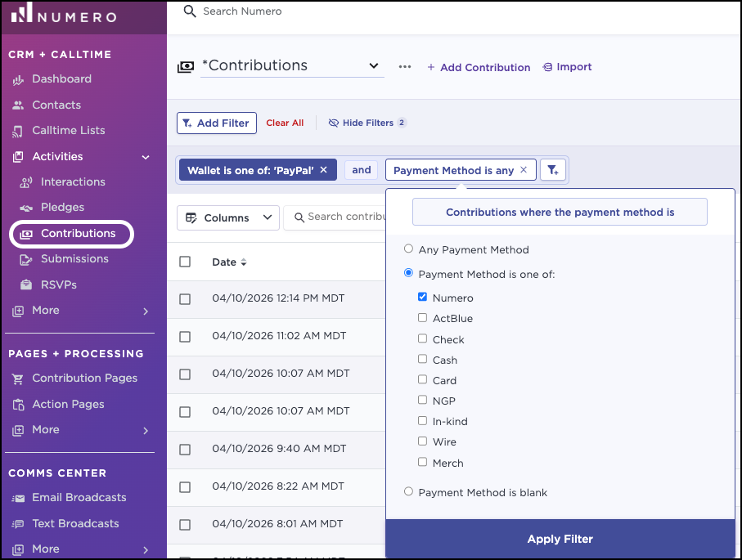Click the Add Filter button
The width and height of the screenshot is (742, 560).
(217, 123)
